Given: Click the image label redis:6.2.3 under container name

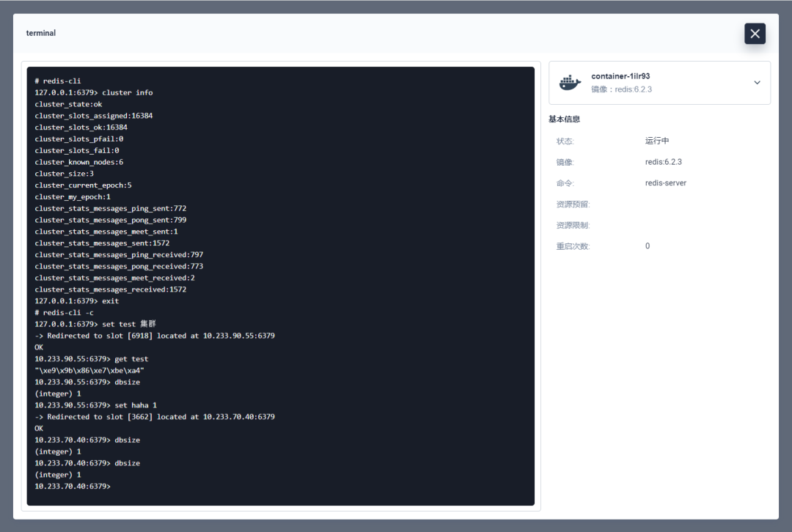Looking at the screenshot, I should pos(621,89).
